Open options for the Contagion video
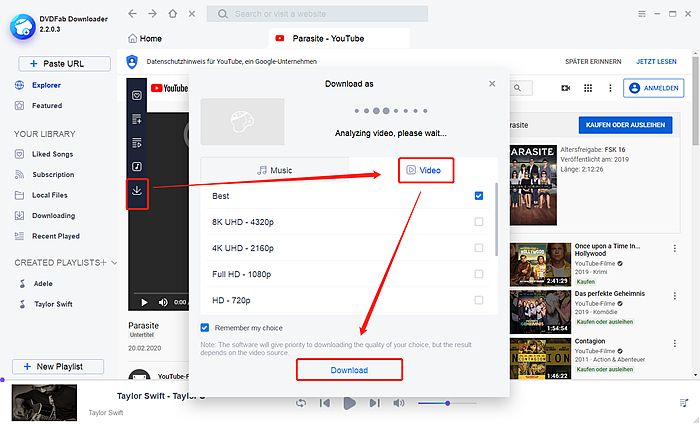Screen dimensions: 700x424 [x=675, y=343]
